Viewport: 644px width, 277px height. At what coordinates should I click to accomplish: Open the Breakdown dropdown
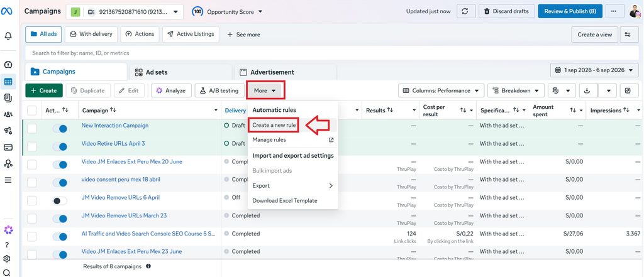point(516,90)
